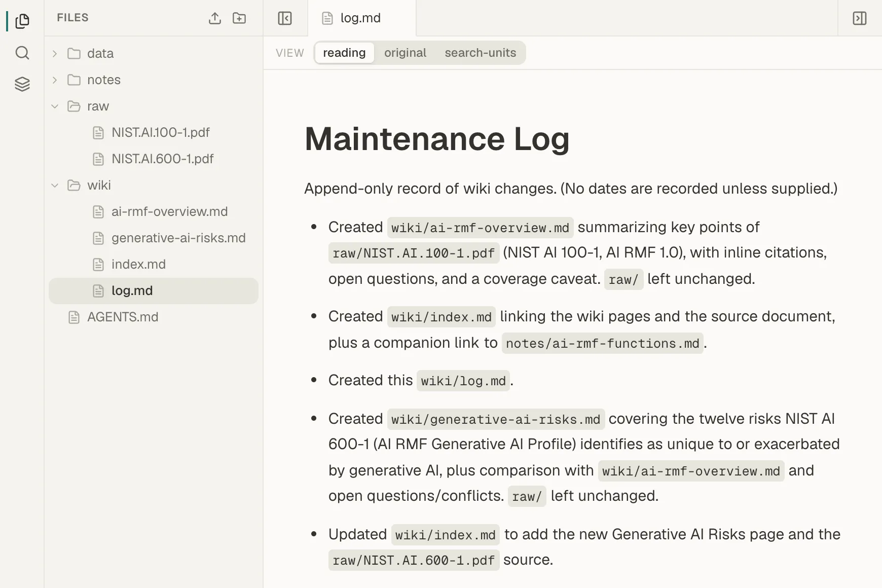The width and height of the screenshot is (882, 588).
Task: Click the index.md file icon
Action: [x=98, y=265]
